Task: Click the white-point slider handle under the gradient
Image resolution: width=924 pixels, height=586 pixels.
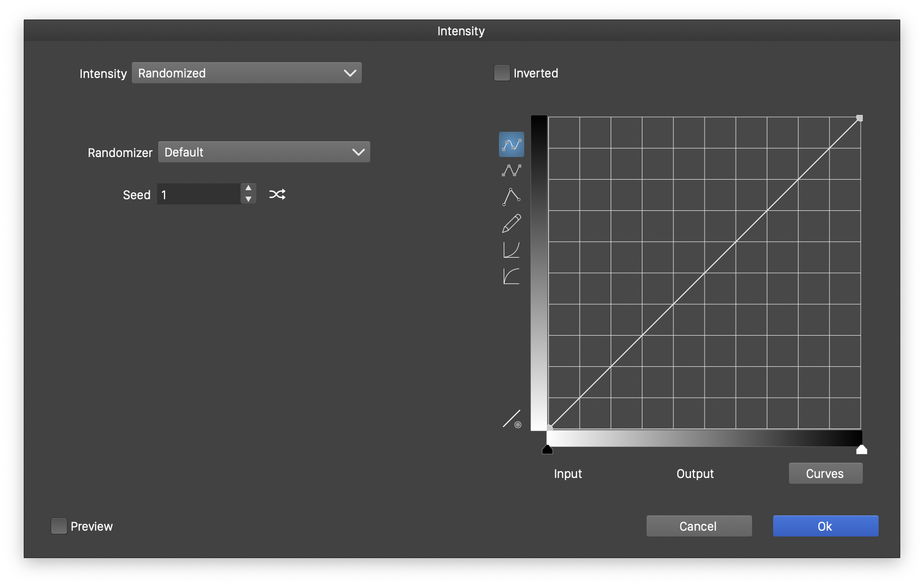Action: click(x=861, y=450)
